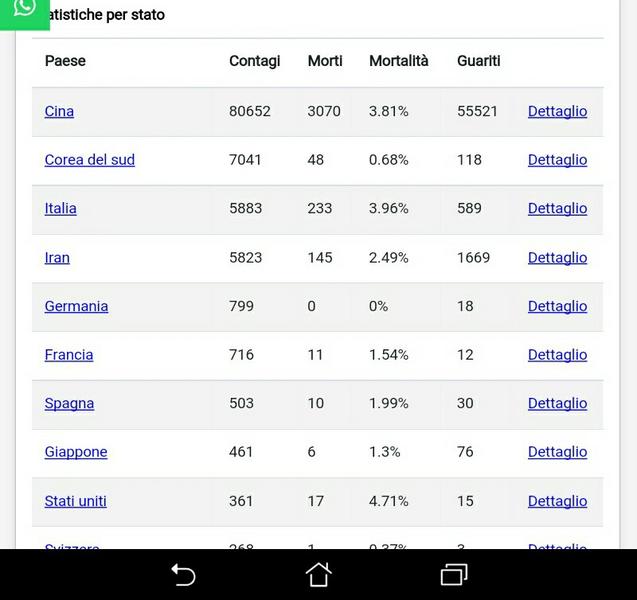Open the recent apps overview icon
Viewport: 637px width, 600px height.
tap(454, 574)
